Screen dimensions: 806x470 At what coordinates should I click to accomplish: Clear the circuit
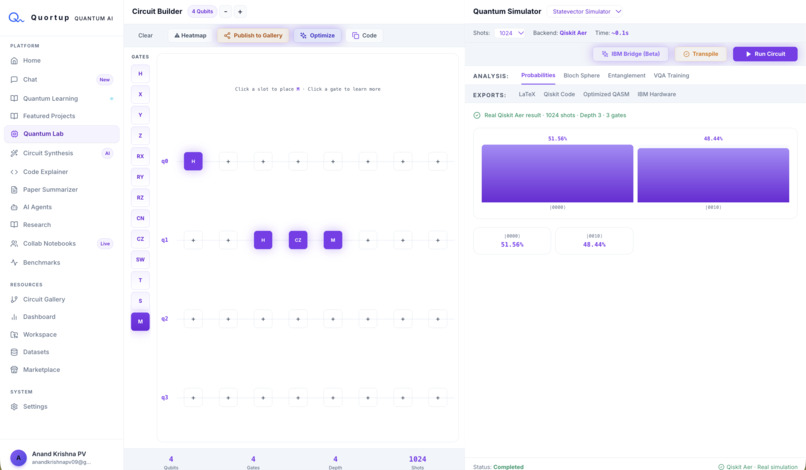click(145, 35)
